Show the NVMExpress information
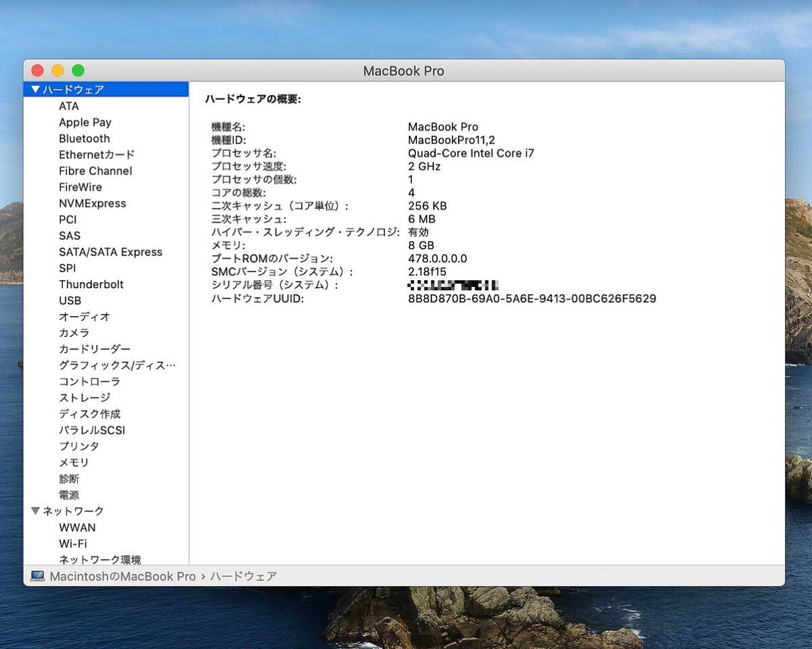Screen dimensions: 812x649 click(92, 203)
